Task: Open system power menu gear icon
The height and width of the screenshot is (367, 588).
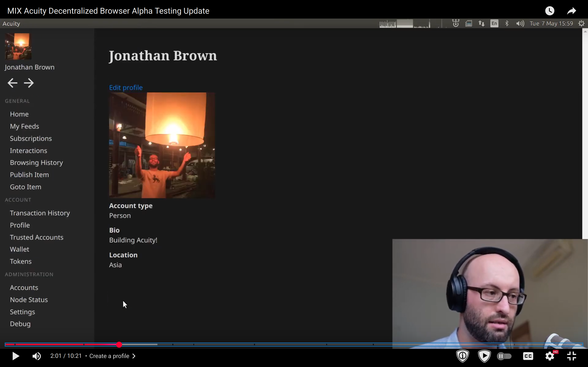Action: tap(581, 23)
